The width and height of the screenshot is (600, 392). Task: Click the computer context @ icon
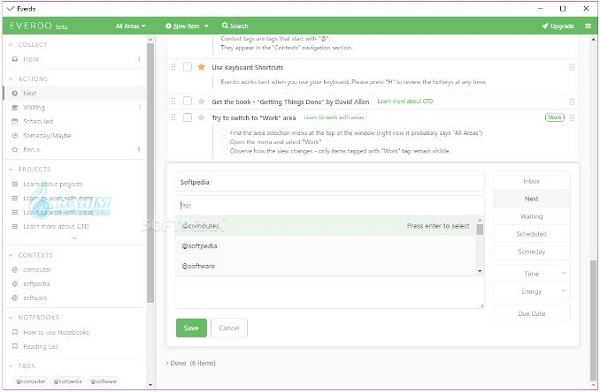click(x=15, y=270)
